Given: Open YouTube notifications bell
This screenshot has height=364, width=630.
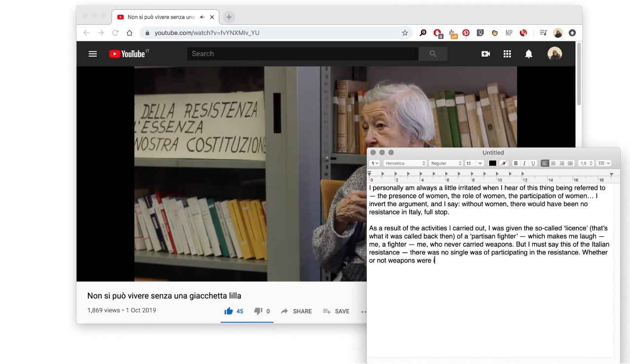Looking at the screenshot, I should click(529, 54).
